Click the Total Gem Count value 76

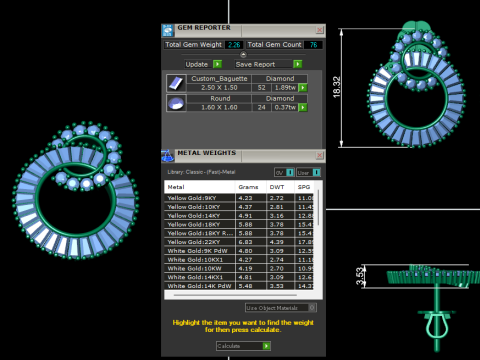[313, 45]
